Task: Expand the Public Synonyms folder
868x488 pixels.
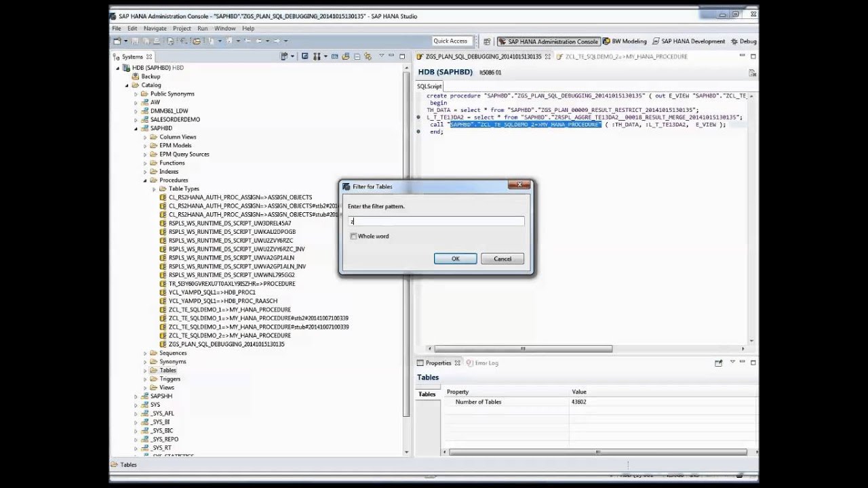Action: pyautogui.click(x=136, y=94)
